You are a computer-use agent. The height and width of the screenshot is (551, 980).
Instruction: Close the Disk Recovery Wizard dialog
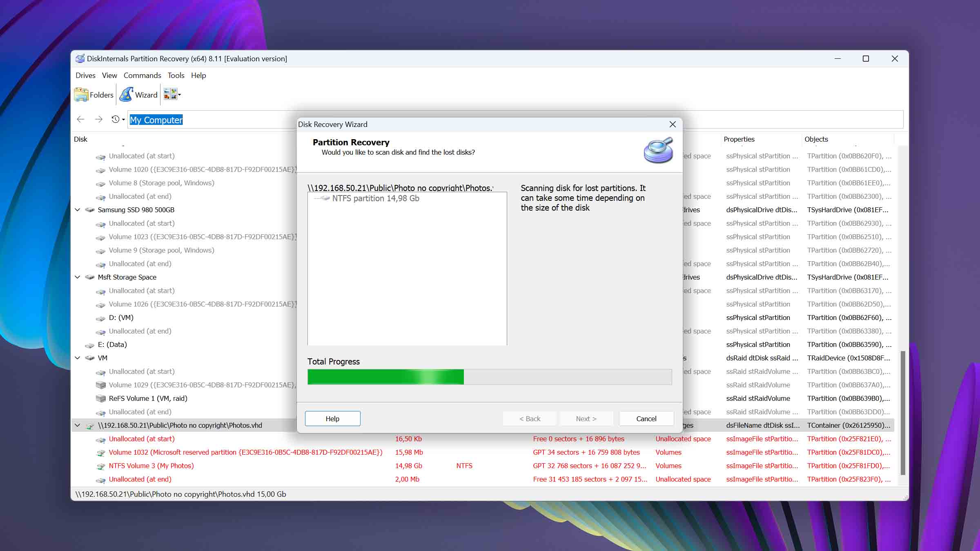click(x=673, y=124)
